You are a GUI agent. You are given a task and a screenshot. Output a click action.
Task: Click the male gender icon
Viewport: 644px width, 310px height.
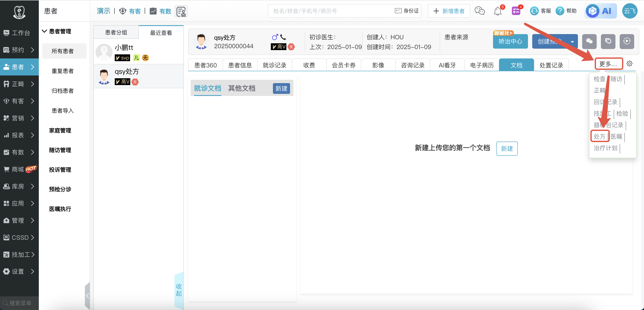click(x=275, y=37)
